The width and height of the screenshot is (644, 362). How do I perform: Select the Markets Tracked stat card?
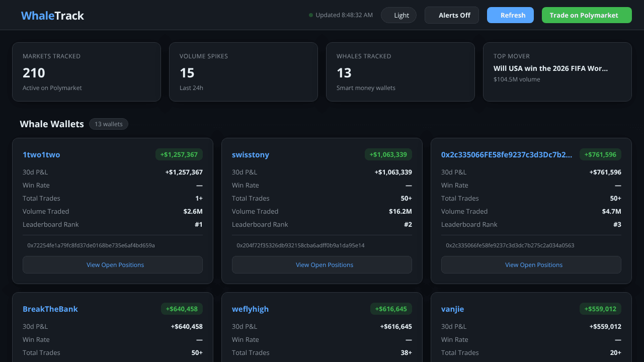click(x=87, y=72)
